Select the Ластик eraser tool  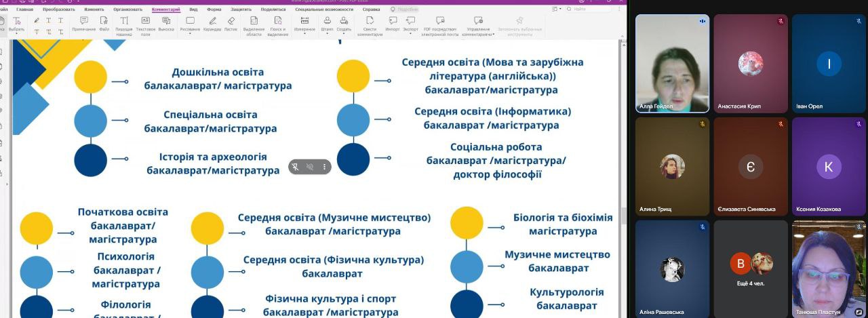[x=231, y=24]
